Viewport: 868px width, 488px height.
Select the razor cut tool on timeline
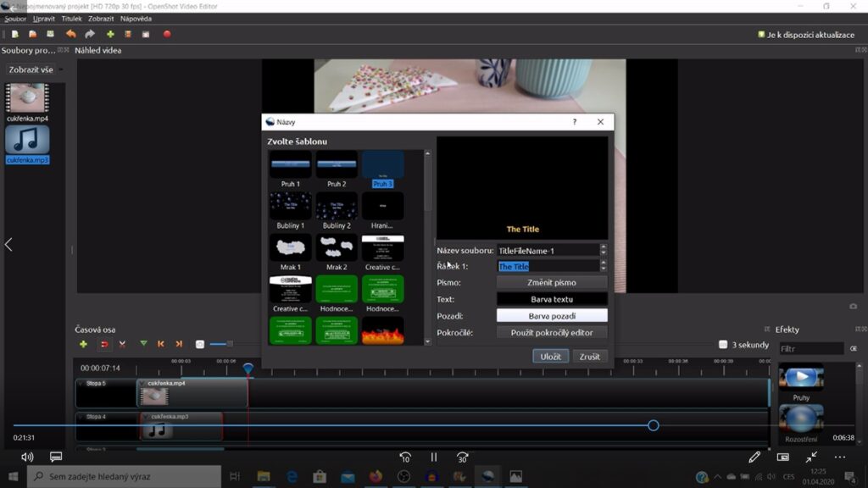tap(123, 344)
